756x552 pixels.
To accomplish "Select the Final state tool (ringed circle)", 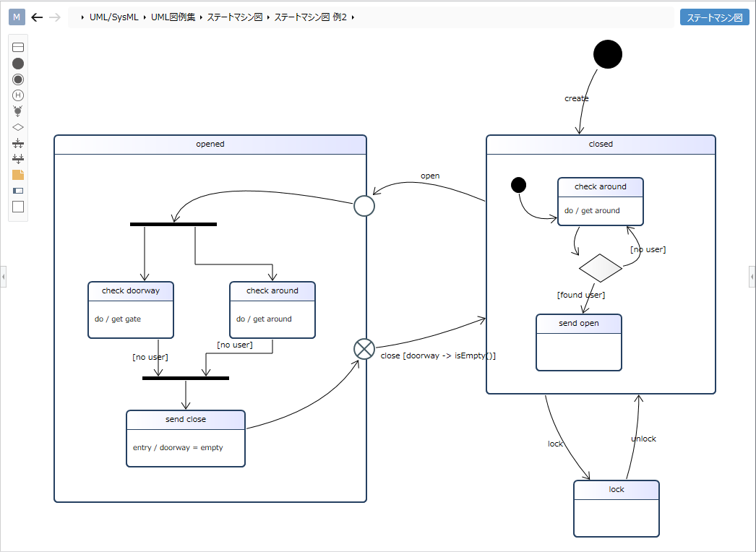I will 18,79.
